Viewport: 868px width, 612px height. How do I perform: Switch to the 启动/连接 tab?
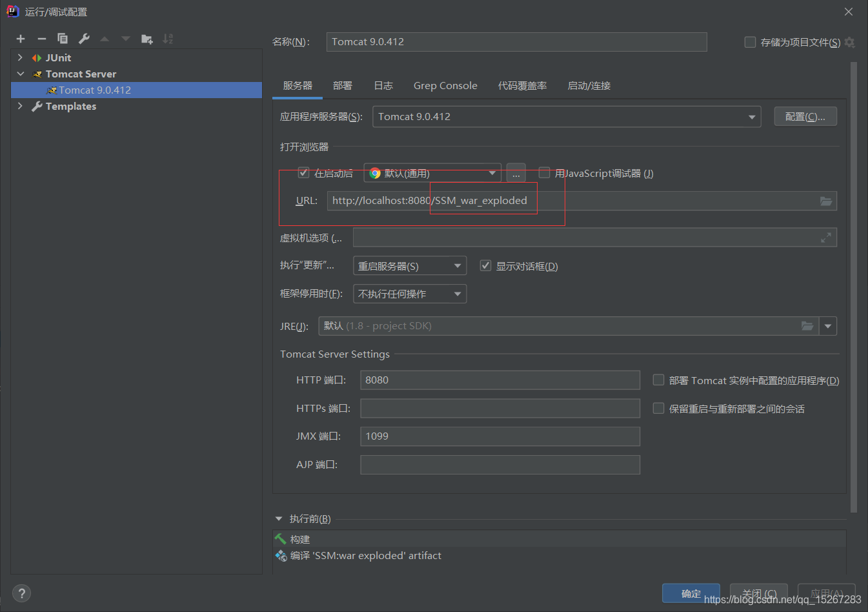pos(589,86)
